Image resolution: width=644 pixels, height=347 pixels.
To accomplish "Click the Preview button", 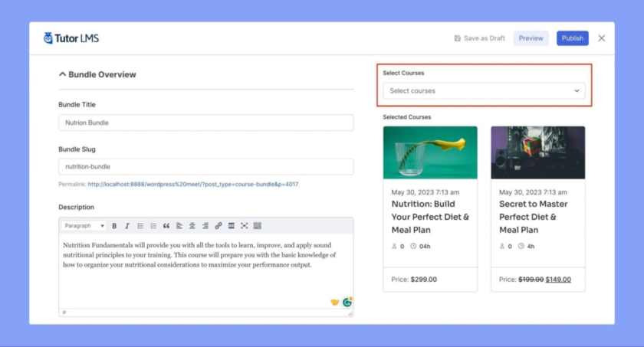I will pyautogui.click(x=531, y=38).
